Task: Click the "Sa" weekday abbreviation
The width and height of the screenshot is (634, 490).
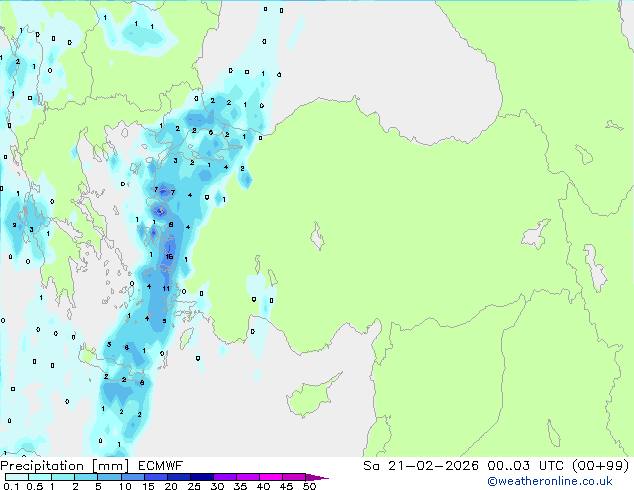Action: pos(371,466)
